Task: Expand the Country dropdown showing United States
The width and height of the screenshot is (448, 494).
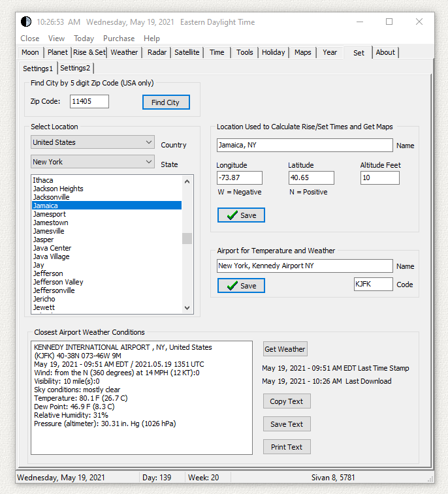Action: point(93,142)
